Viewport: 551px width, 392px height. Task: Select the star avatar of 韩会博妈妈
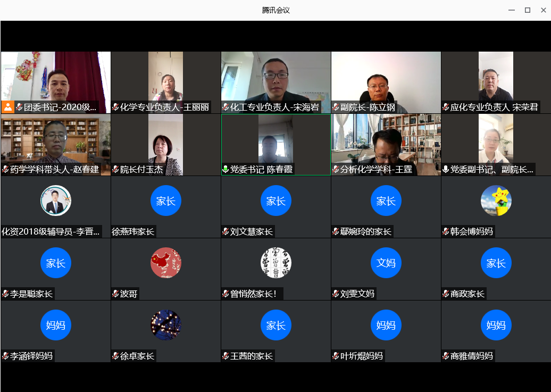pyautogui.click(x=496, y=201)
